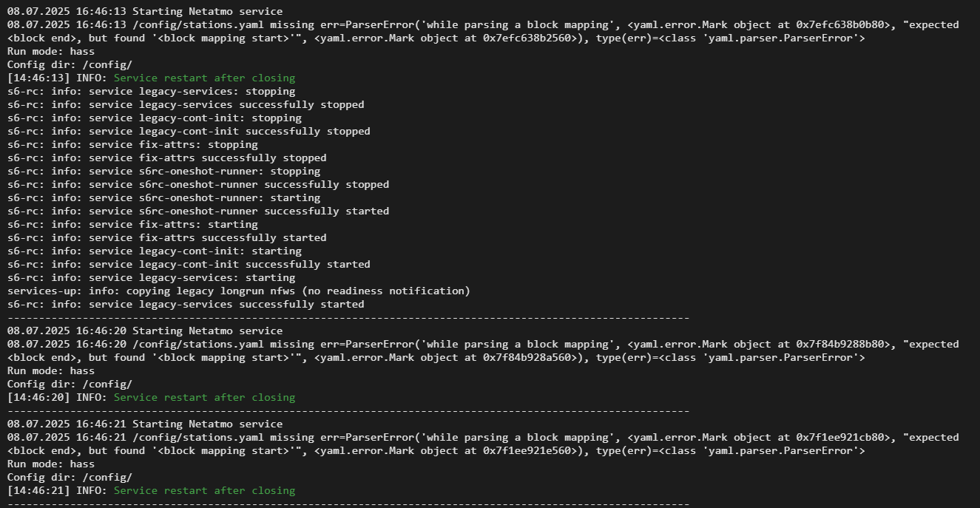Select the 'fix-attrs successfully stopped' entry
Image resolution: width=980 pixels, height=508 pixels.
tap(166, 158)
